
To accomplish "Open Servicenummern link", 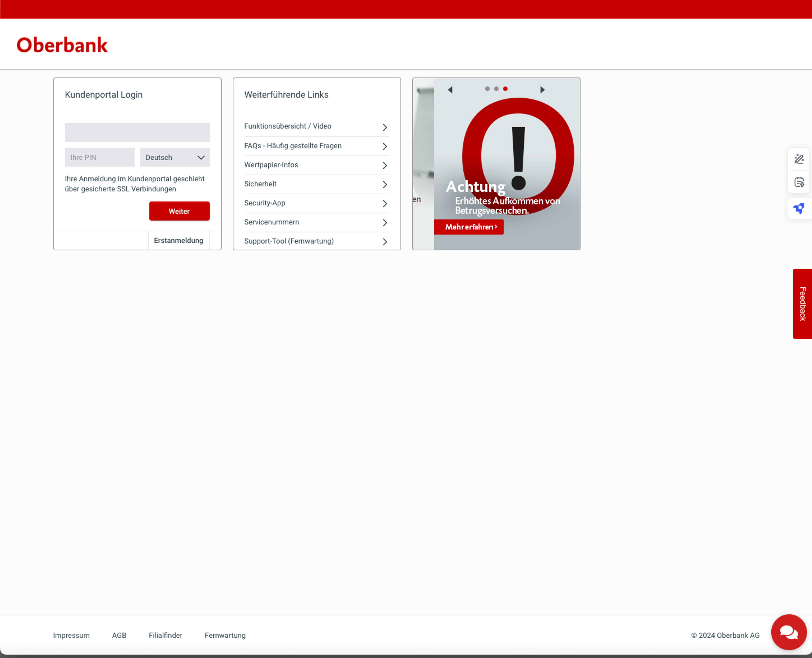I will click(316, 223).
